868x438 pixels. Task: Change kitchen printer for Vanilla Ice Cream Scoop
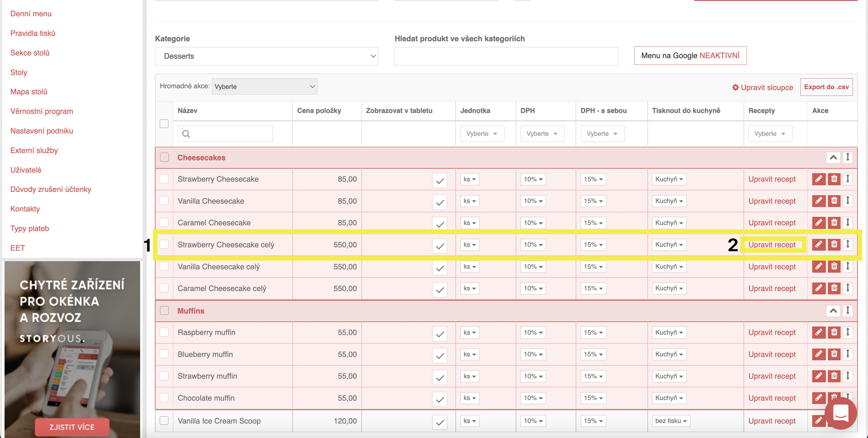tap(671, 421)
